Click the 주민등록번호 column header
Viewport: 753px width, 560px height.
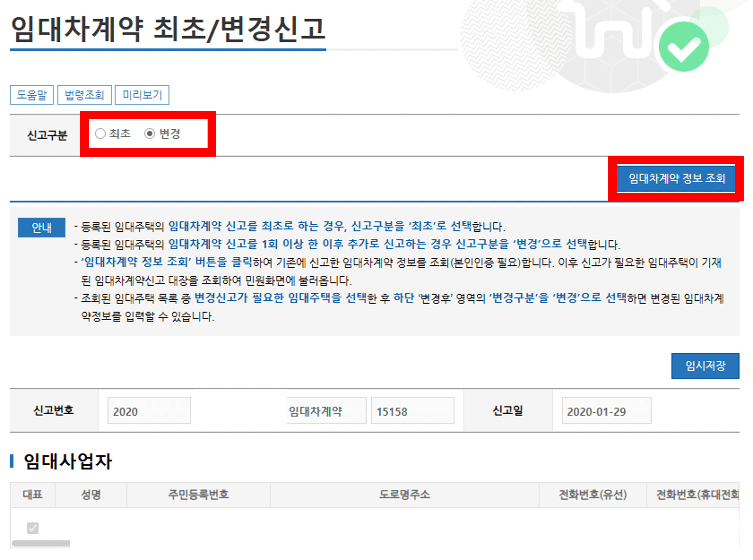(x=198, y=495)
